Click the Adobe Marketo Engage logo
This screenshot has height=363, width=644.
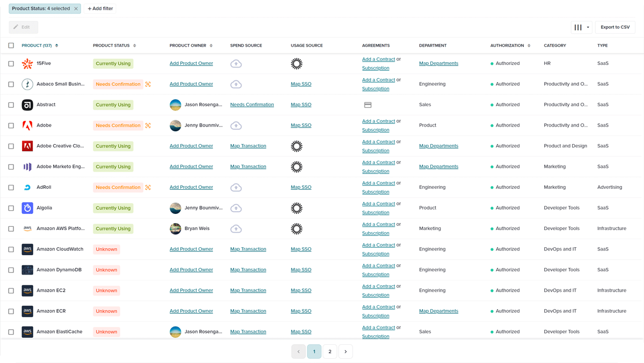[x=27, y=167]
